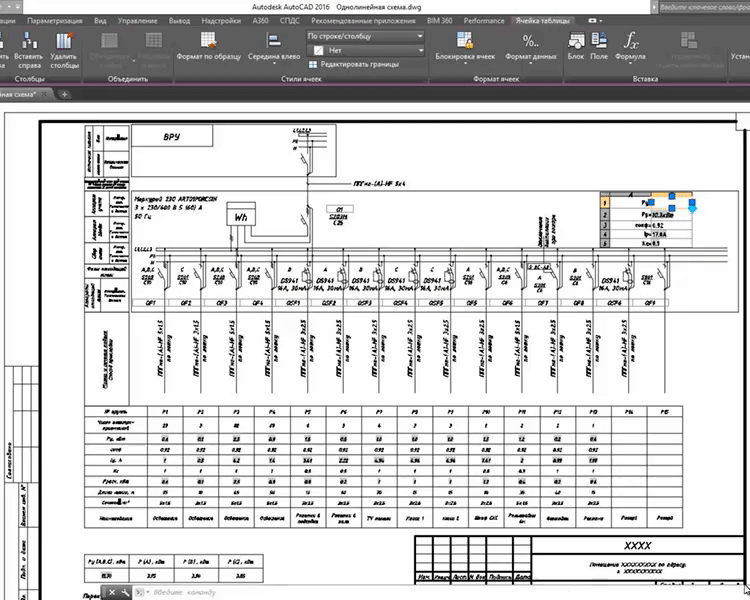Select the Ячейка таблицы ribbon tab

click(542, 21)
